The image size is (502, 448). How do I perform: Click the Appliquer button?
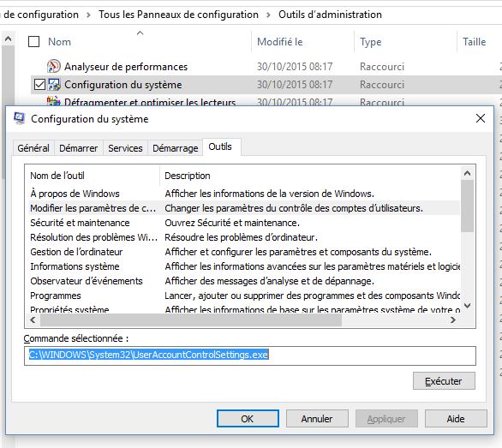click(386, 419)
